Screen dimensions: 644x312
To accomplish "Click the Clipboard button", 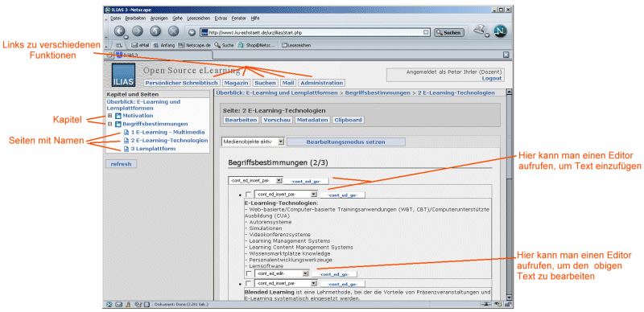I will pyautogui.click(x=349, y=120).
